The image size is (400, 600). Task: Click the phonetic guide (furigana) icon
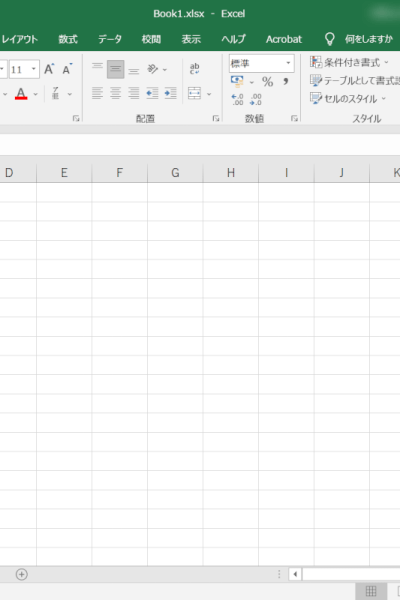click(56, 93)
